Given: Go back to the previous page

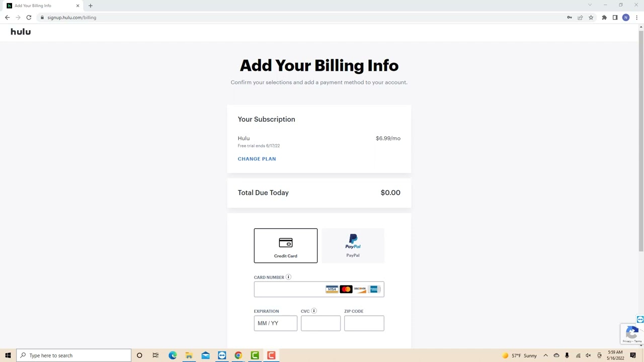Looking at the screenshot, I should pyautogui.click(x=7, y=18).
